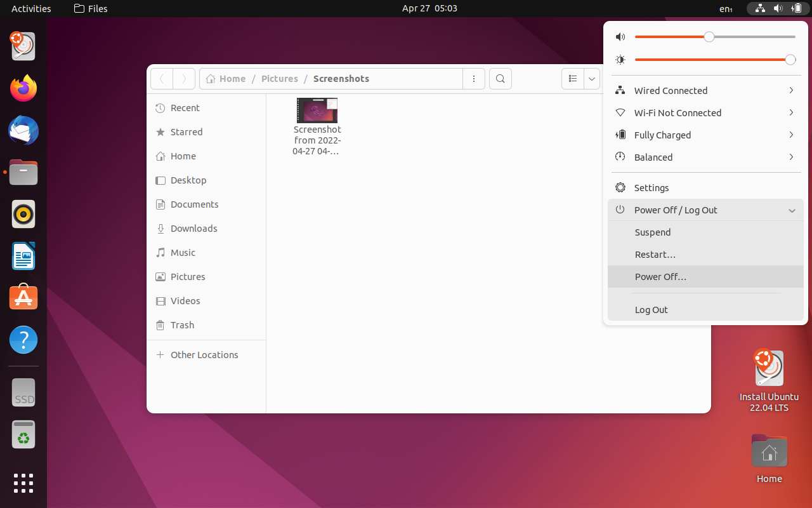Click the SSD drive icon in dock
This screenshot has width=812, height=508.
23,392
